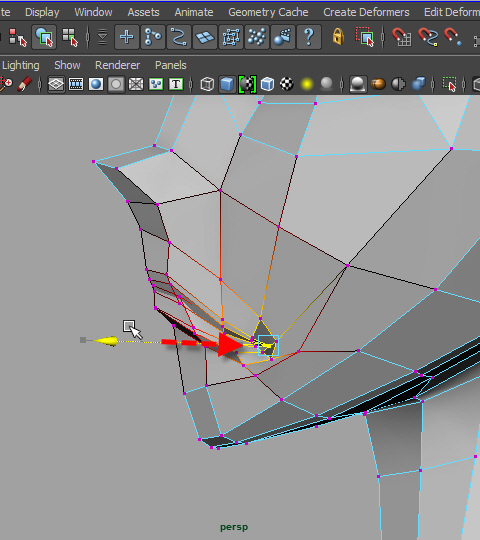This screenshot has width=480, height=540.
Task: Enable snap to curves magnet icon
Action: (x=428, y=37)
